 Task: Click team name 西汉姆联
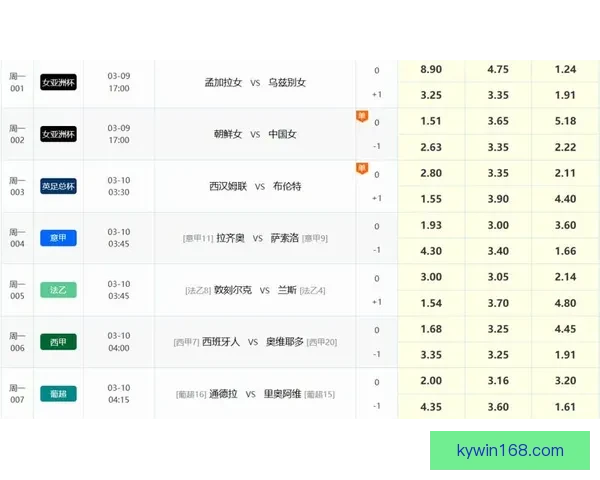coord(228,186)
